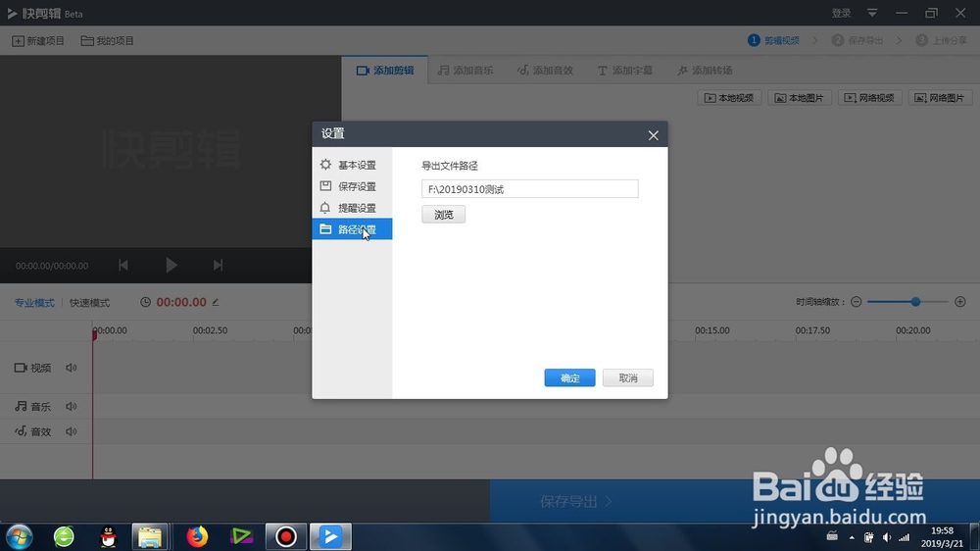Zoom in timeline with plus icon
This screenshot has height=551, width=980.
coord(960,302)
